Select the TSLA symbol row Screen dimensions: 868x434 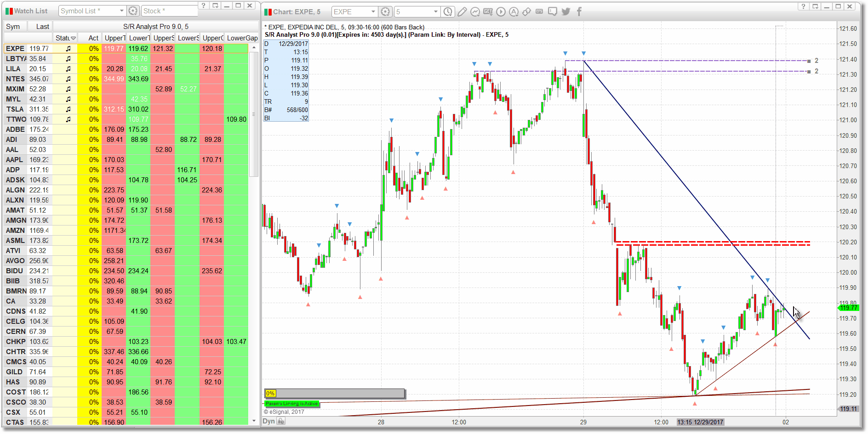click(126, 109)
